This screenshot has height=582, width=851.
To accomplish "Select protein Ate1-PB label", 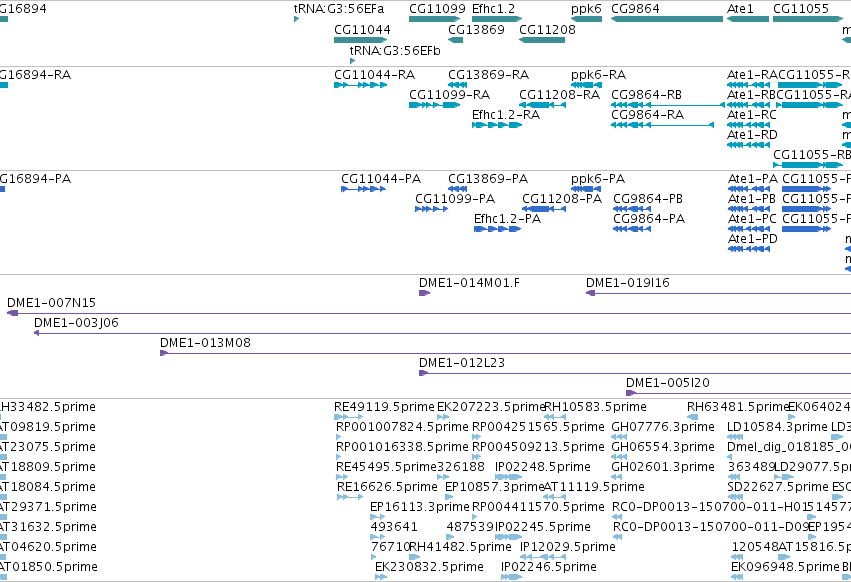I will (x=752, y=199).
